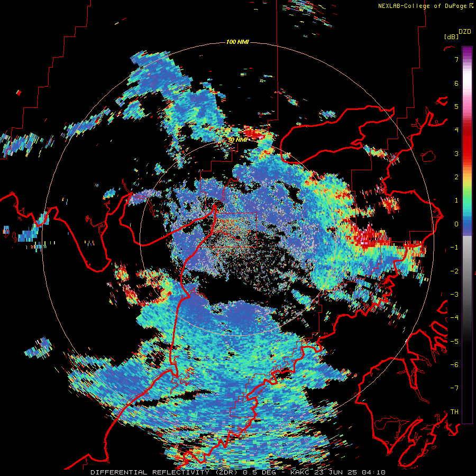Click the positive 1 value on the dB scale

(456, 200)
